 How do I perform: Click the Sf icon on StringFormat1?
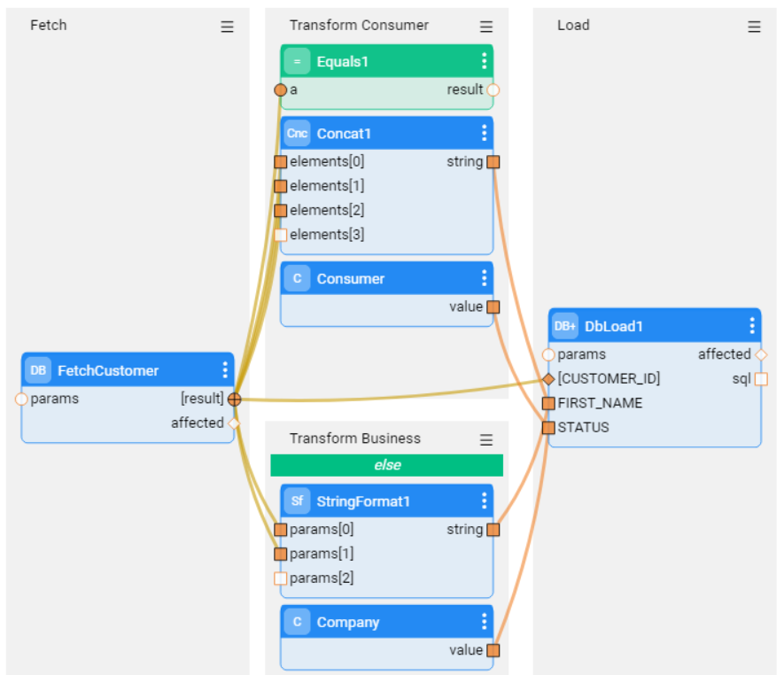[x=297, y=501]
